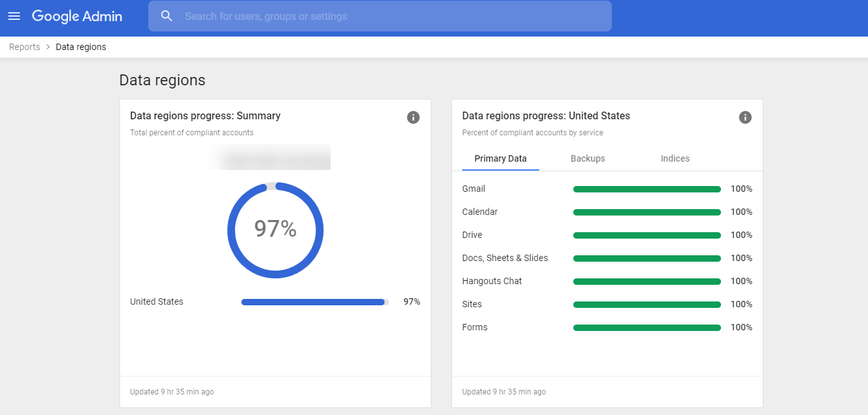
Task: Click the 97% donut chart
Action: pos(275,230)
